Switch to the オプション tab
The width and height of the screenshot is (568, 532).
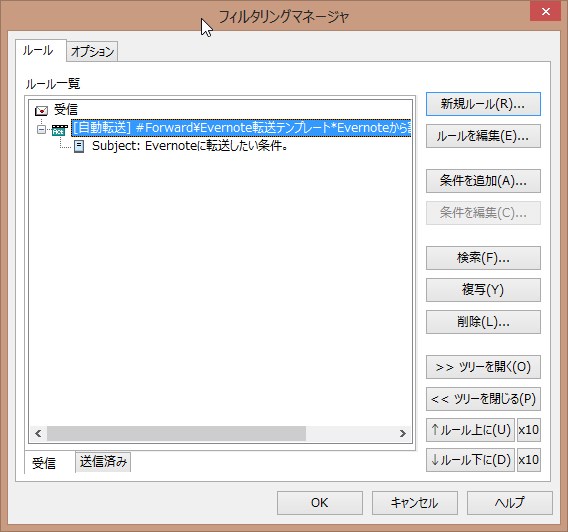pyautogui.click(x=92, y=51)
